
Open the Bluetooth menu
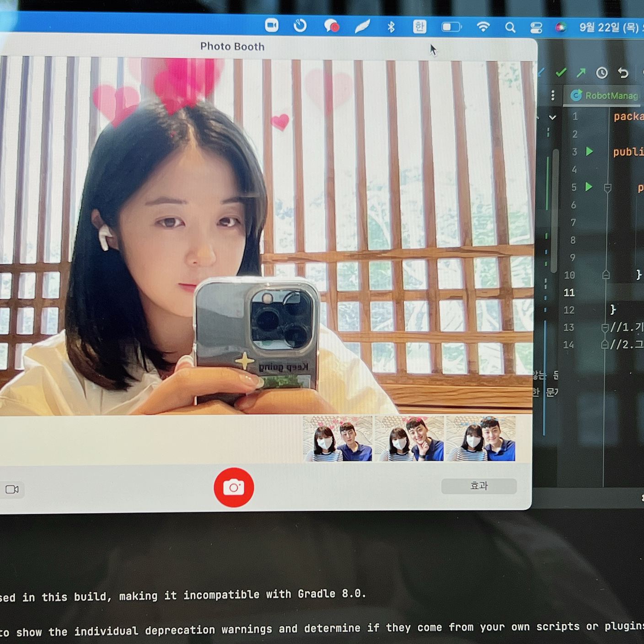(391, 27)
